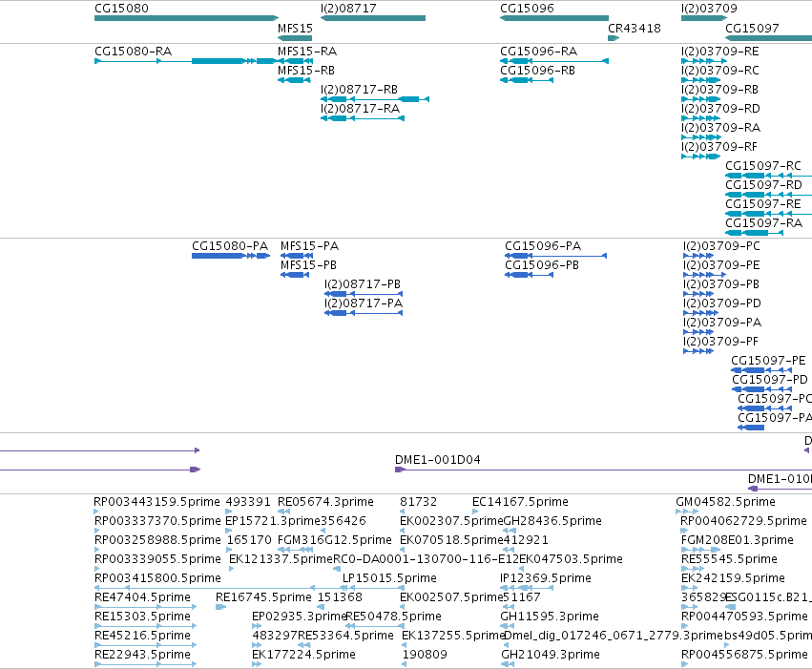Click EST RP004062729.5prime label
This screenshot has width=812, height=669.
744,521
